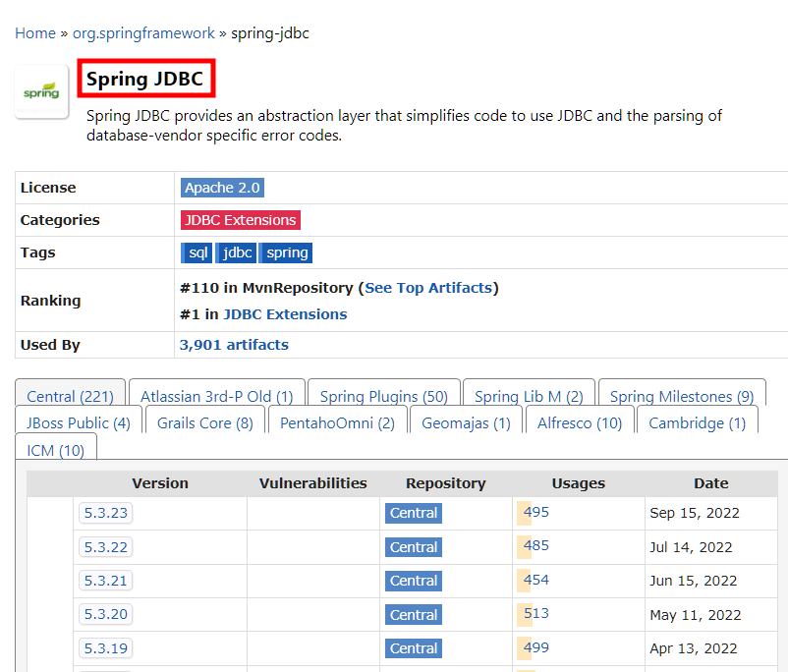Screen dimensions: 788x672
Task: Click the Spring JDBC page title
Action: (144, 79)
